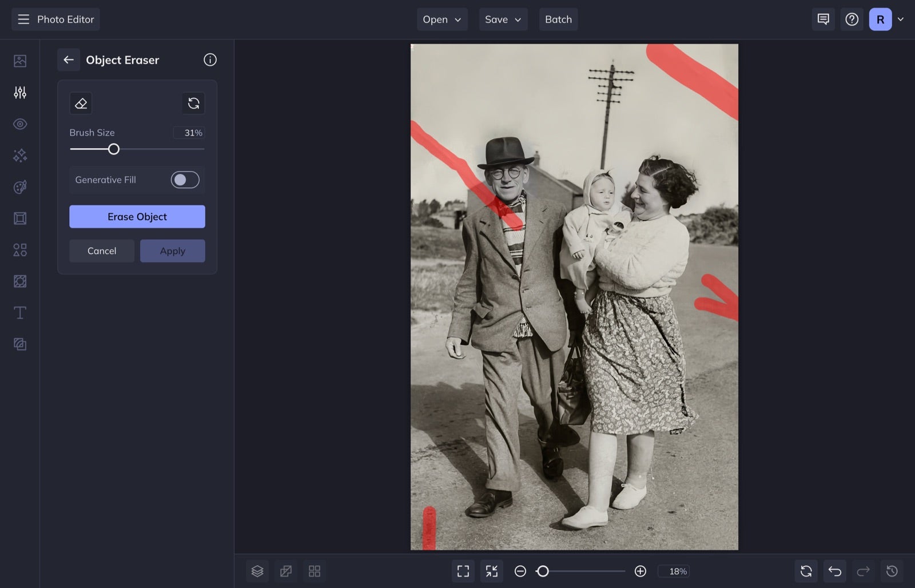The height and width of the screenshot is (588, 915).
Task: Select the Text tool in the sidebar
Action: pos(20,313)
